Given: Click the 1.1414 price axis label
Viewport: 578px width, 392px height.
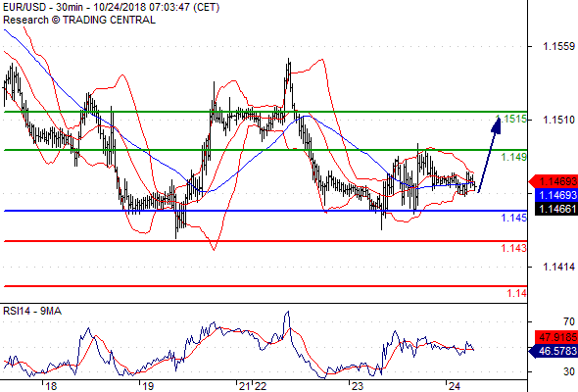Looking at the screenshot, I should point(558,267).
